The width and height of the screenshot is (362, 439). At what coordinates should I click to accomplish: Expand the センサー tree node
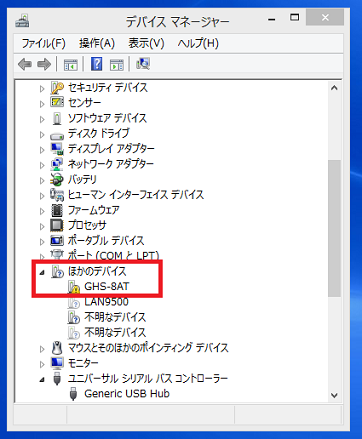[x=42, y=104]
